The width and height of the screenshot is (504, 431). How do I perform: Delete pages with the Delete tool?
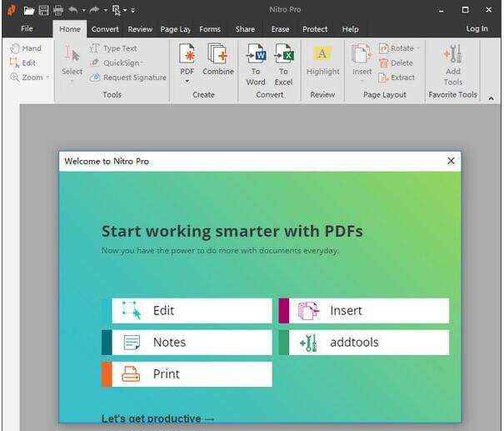point(396,63)
